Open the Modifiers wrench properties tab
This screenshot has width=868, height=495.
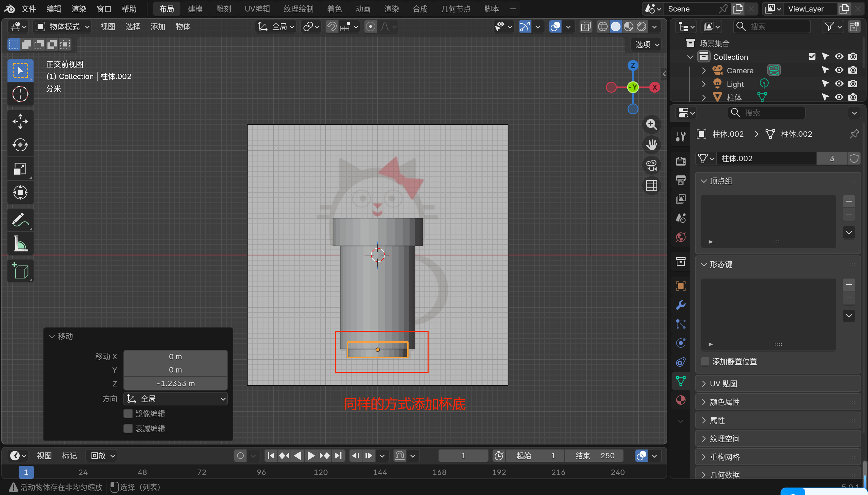click(680, 305)
